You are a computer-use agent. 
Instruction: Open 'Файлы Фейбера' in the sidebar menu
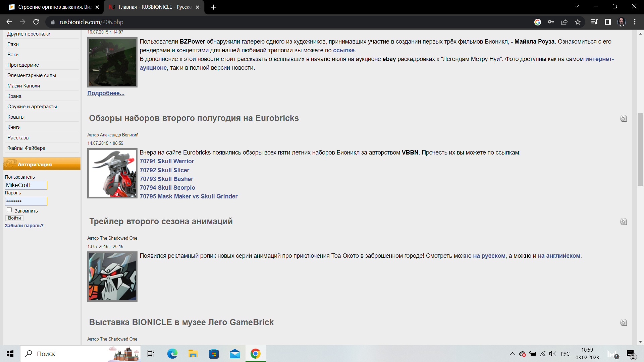(26, 148)
